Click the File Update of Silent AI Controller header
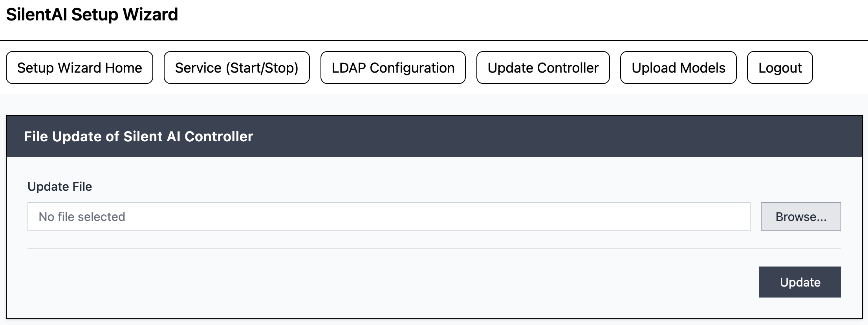 [138, 136]
